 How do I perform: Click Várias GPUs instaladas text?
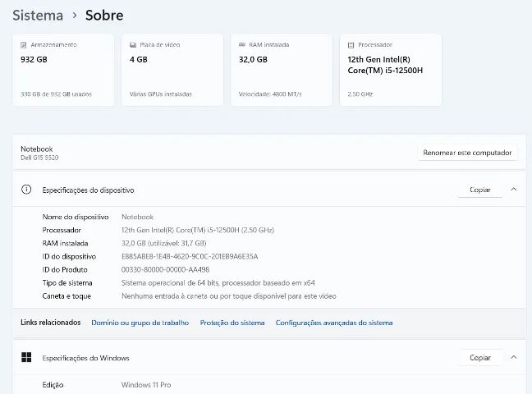click(161, 94)
